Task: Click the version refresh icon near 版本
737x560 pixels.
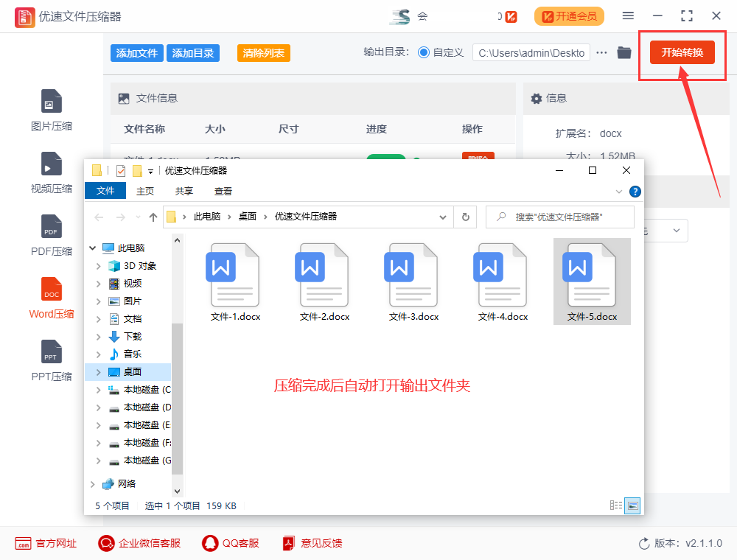Action: (x=644, y=544)
